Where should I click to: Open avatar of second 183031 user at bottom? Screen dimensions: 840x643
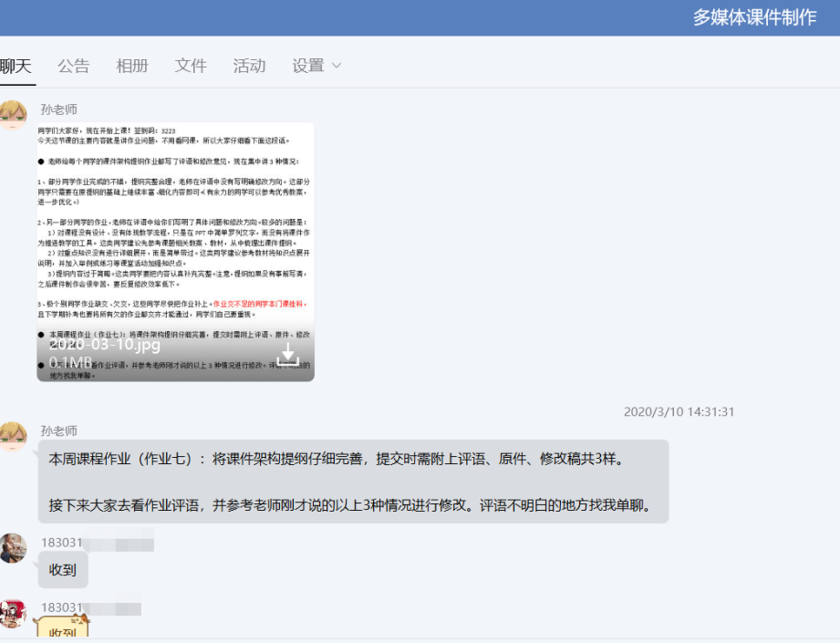pos(13,613)
